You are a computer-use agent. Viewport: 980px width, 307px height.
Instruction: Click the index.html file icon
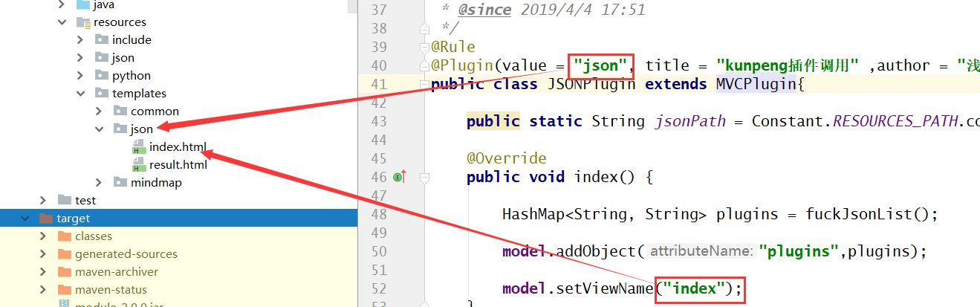[x=138, y=147]
